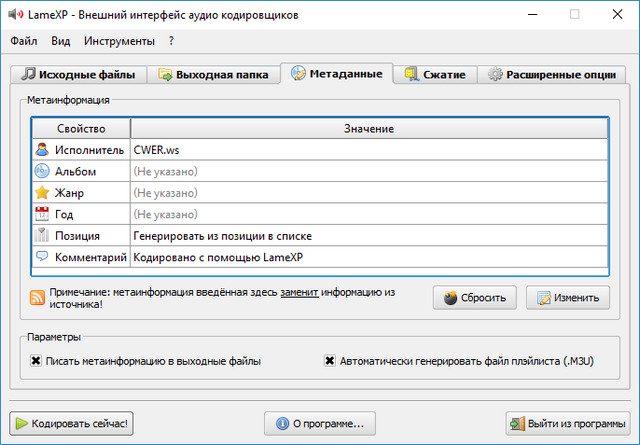Click the Значение column header
This screenshot has width=640, height=445.
[368, 129]
